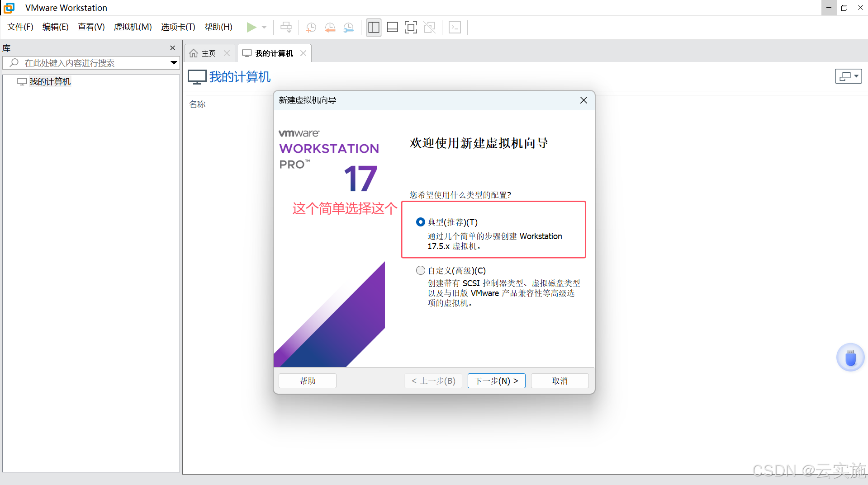The width and height of the screenshot is (868, 485).
Task: Minimize the VMware Workstation window
Action: pyautogui.click(x=829, y=8)
